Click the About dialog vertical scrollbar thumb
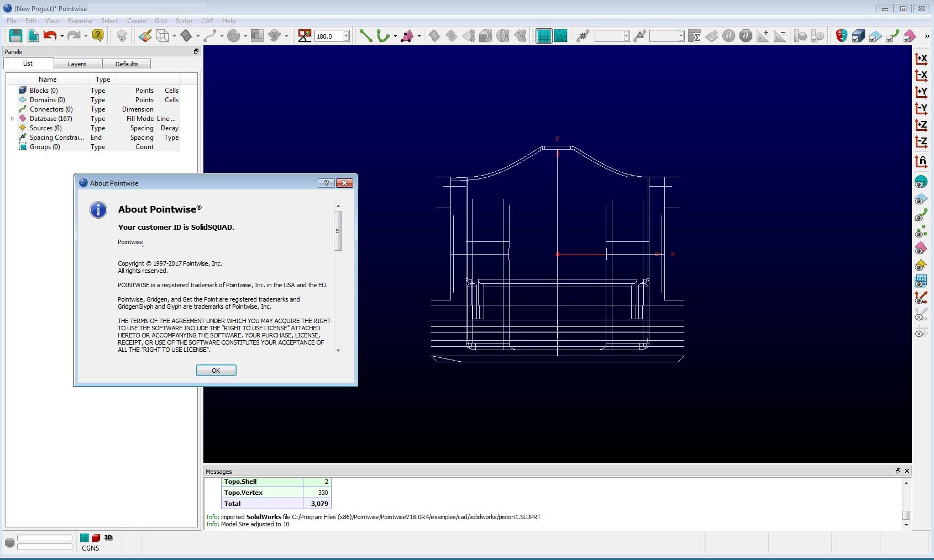934x560 pixels. pos(338,230)
